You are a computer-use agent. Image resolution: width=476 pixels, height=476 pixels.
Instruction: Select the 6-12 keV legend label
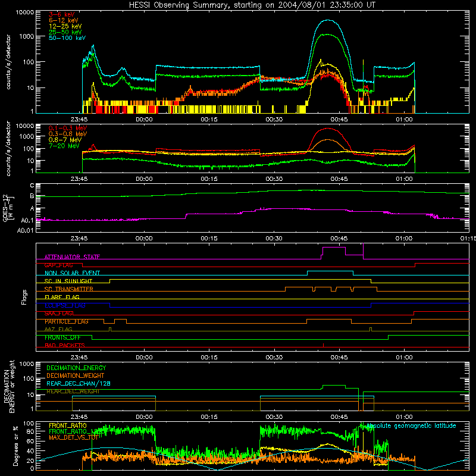click(64, 20)
